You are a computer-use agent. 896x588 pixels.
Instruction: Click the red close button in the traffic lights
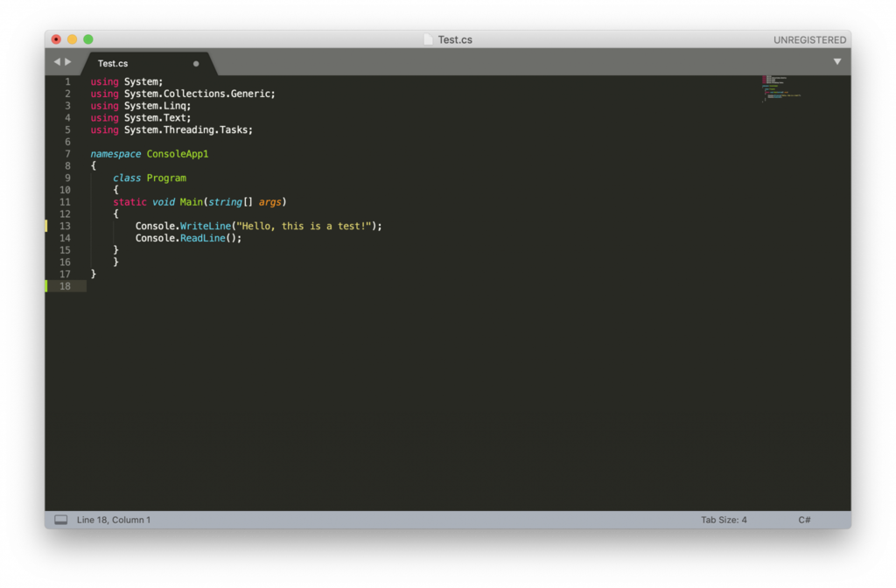(x=55, y=38)
